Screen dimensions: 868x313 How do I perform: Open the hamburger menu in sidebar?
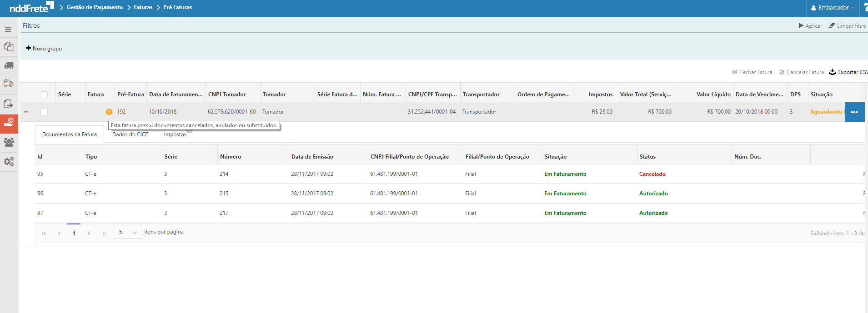[x=8, y=29]
